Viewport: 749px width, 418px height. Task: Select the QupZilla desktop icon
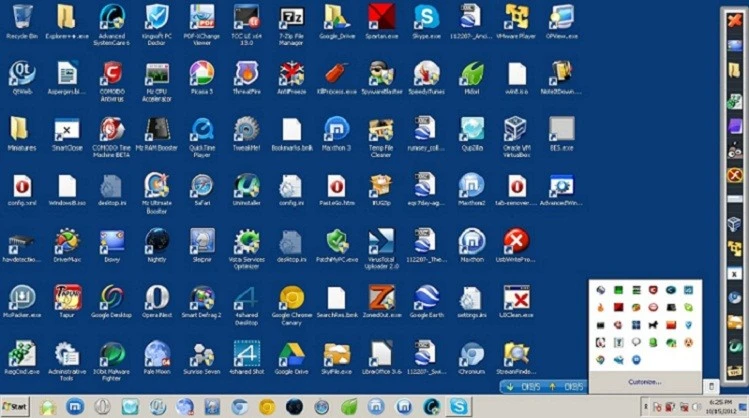(472, 134)
